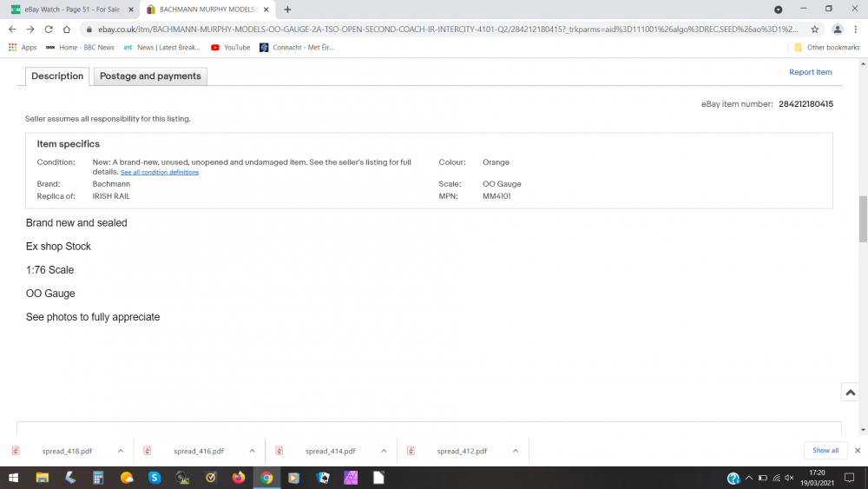Click the scroll-to-top arrow button
Viewport: 868px width, 489px height.
tap(851, 393)
